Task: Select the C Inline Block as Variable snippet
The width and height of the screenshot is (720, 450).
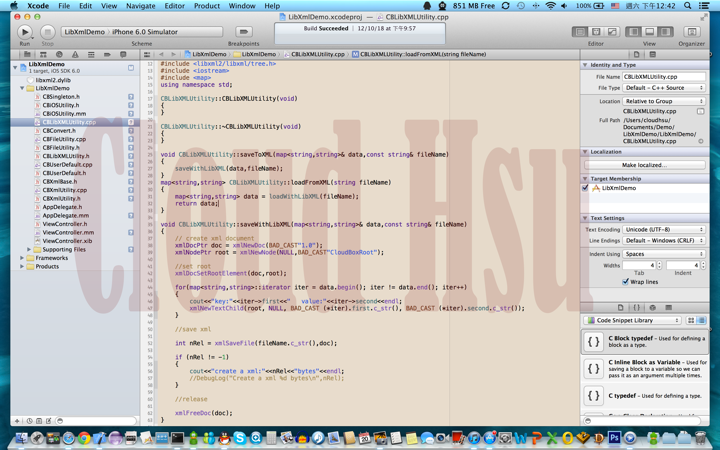Action: (645, 369)
